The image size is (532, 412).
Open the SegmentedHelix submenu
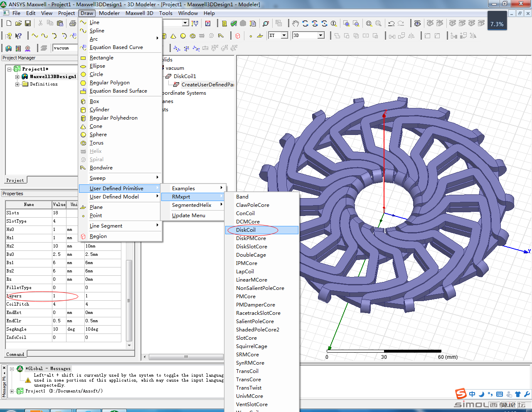[x=193, y=205]
